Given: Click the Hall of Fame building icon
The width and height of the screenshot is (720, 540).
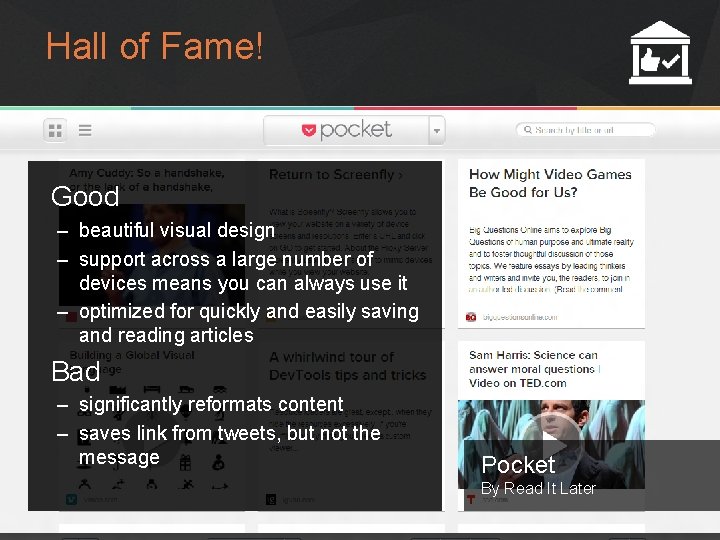Looking at the screenshot, I should tap(660, 53).
